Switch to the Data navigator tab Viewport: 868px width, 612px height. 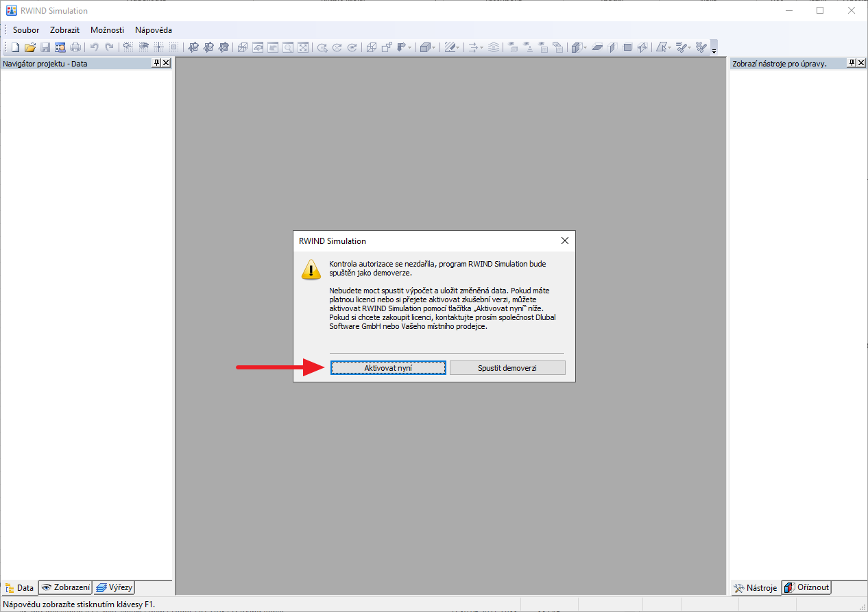tap(19, 587)
